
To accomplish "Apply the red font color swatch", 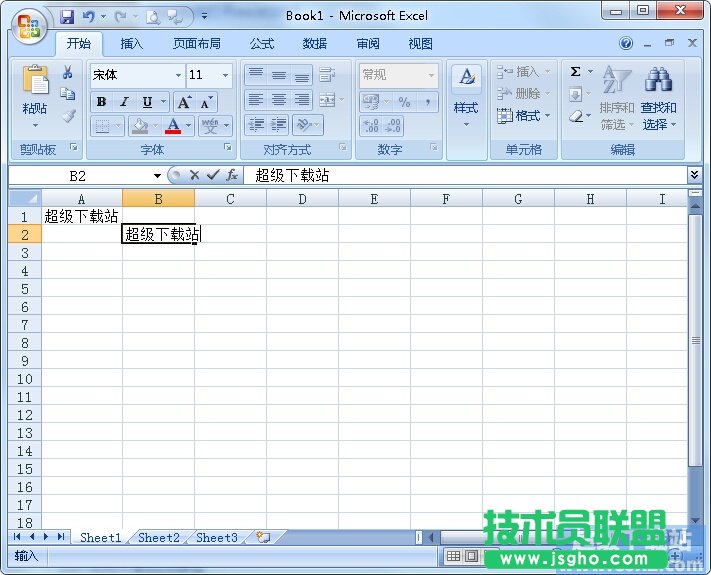I will [x=174, y=127].
